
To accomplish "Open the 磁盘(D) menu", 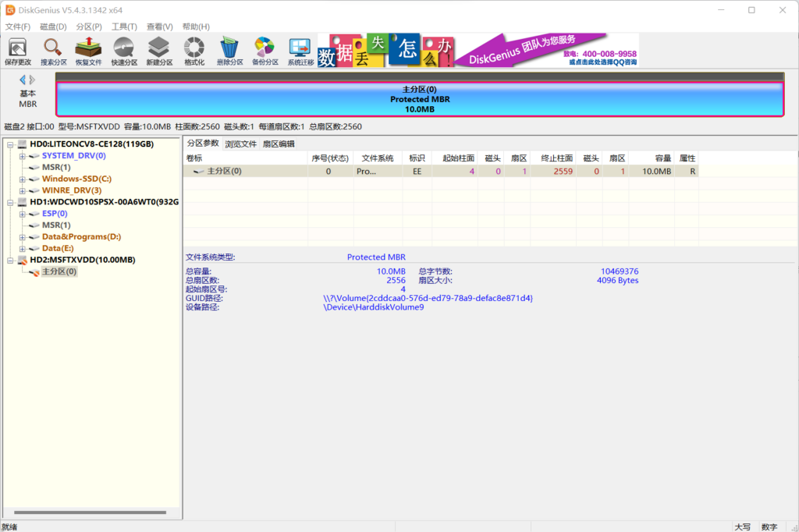I will pos(53,27).
